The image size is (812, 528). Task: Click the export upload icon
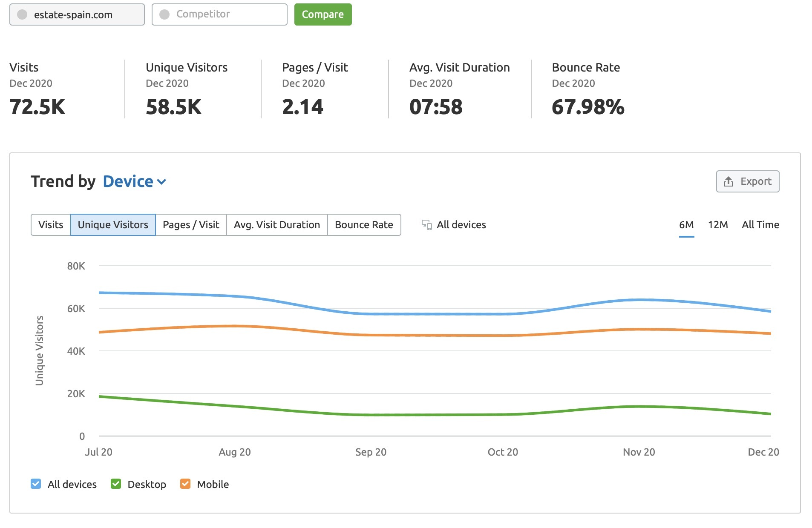click(x=728, y=181)
